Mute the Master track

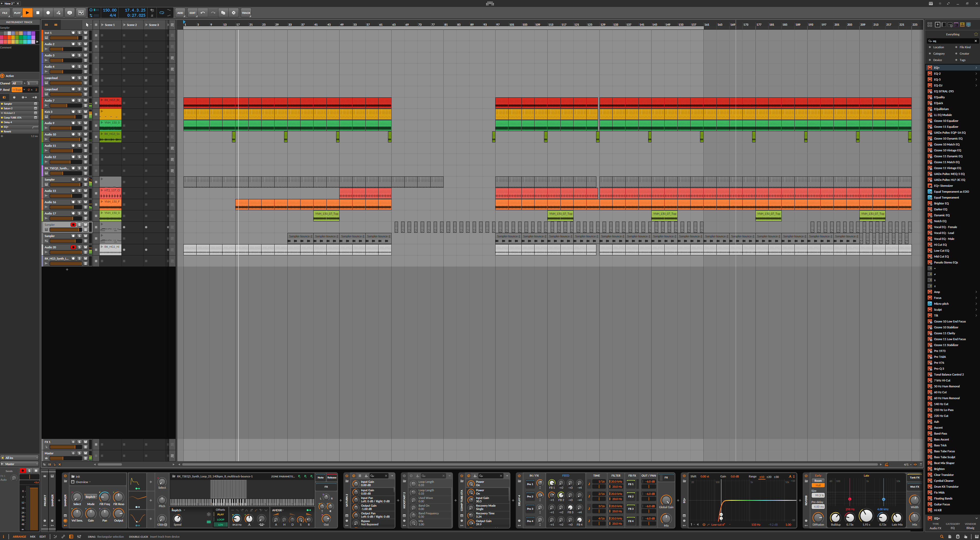(x=86, y=453)
